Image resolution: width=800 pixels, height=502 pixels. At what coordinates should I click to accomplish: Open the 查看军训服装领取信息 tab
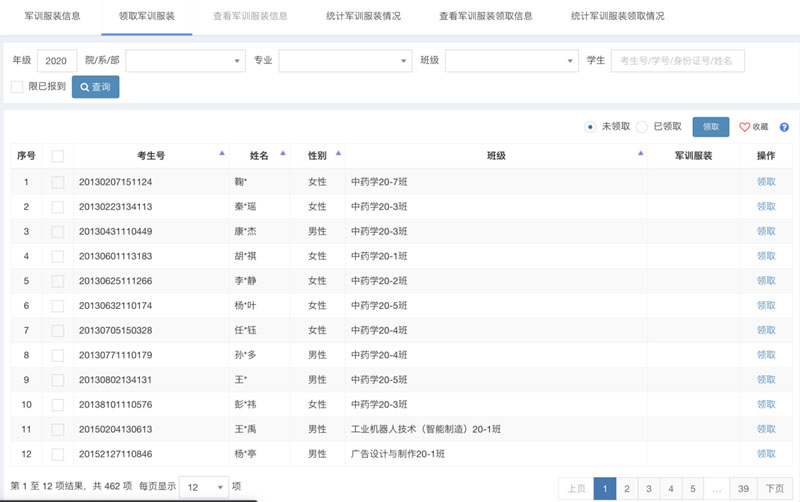pos(485,17)
